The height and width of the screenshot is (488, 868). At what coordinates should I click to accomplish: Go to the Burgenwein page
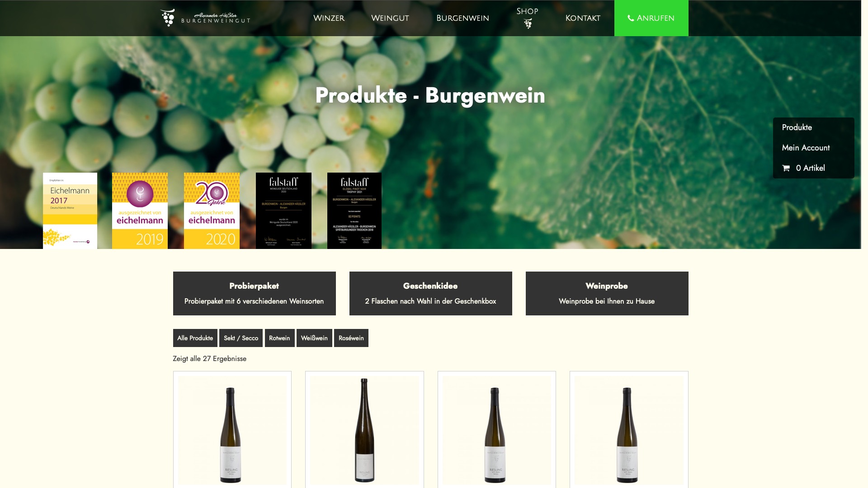pos(462,18)
